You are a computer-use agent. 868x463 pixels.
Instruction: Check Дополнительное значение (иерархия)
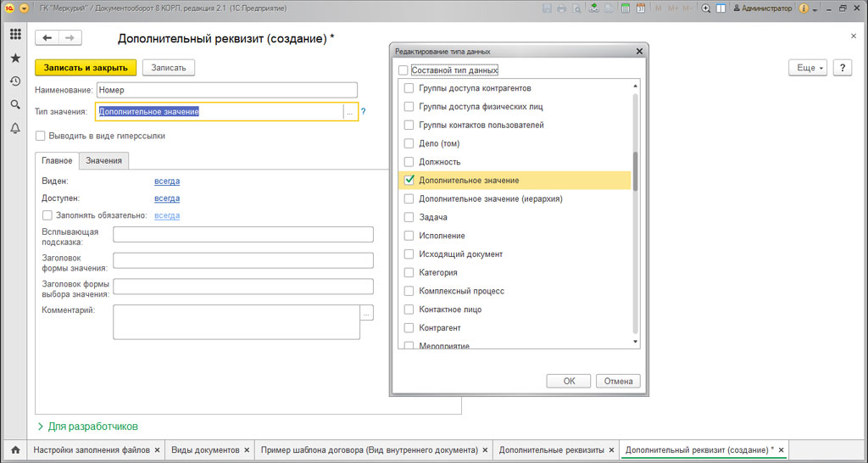tap(409, 198)
